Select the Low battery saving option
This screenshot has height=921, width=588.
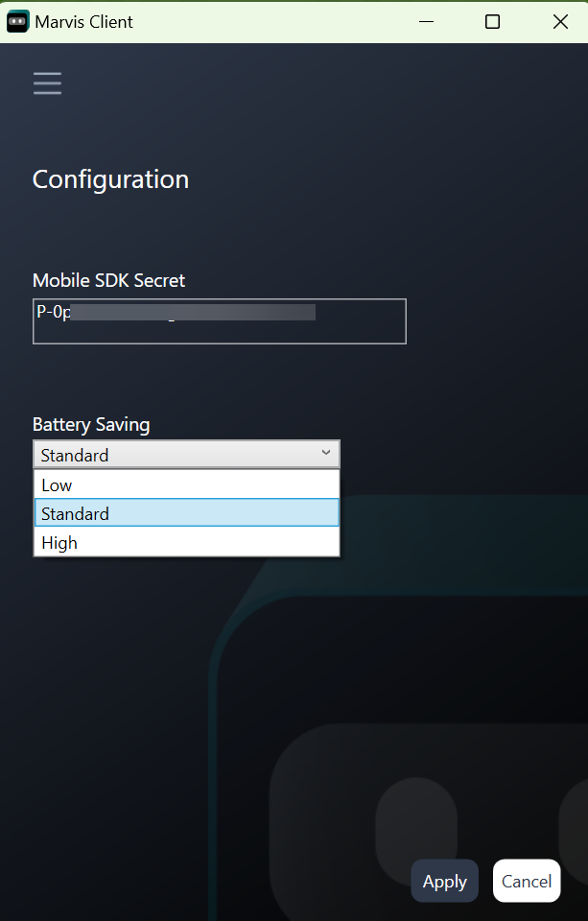click(187, 485)
